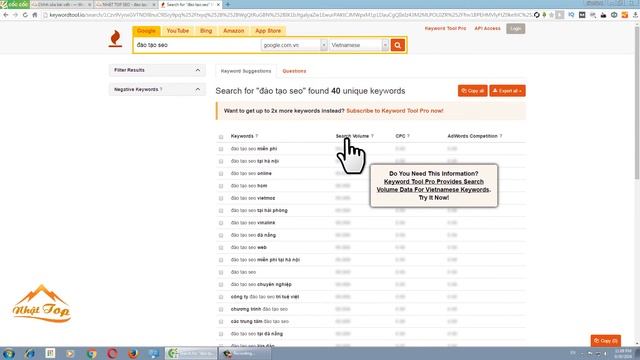Image resolution: width=640 pixels, height=360 pixels.
Task: Open the Vietnamese language dropdown
Action: (x=359, y=45)
